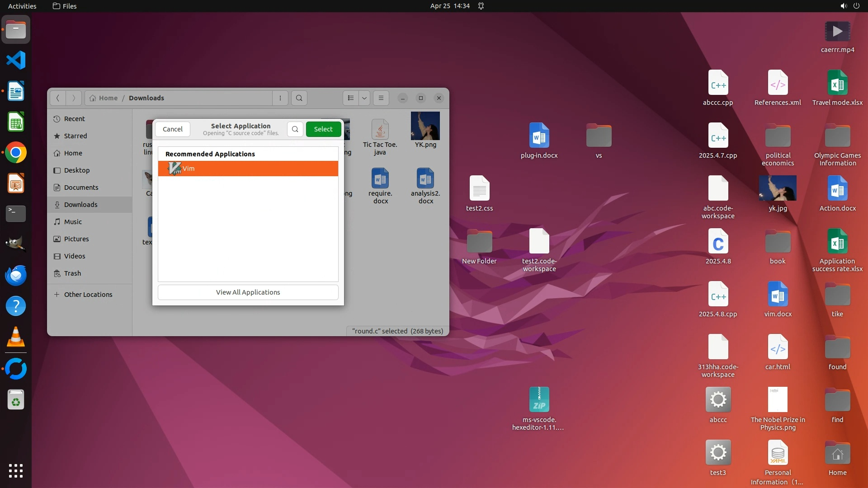Show Applications grid icon
The width and height of the screenshot is (868, 488).
16,470
